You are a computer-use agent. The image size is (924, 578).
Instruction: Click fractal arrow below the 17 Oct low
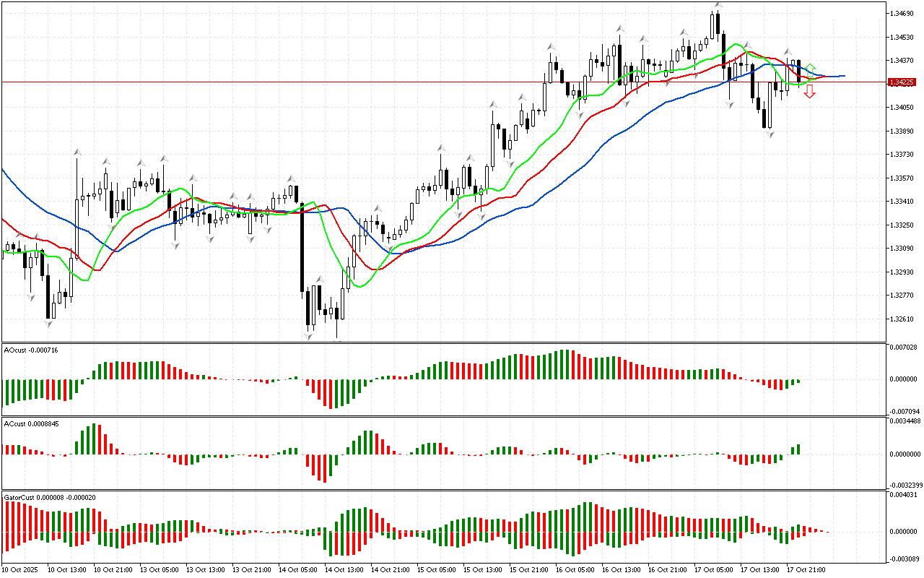[770, 134]
